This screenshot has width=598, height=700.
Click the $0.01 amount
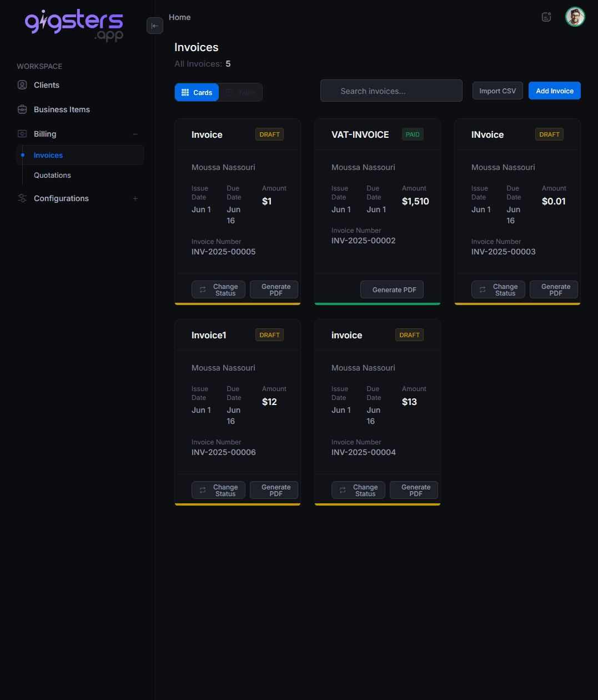coord(554,201)
